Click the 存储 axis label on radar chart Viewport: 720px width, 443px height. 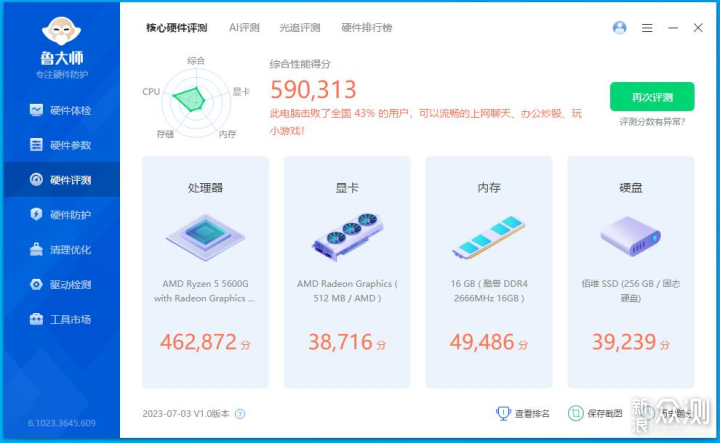tap(165, 134)
